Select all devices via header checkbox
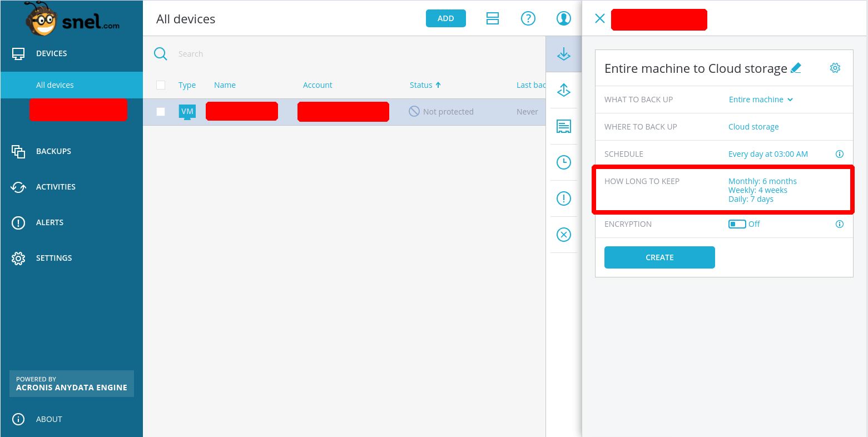868x437 pixels. point(161,85)
